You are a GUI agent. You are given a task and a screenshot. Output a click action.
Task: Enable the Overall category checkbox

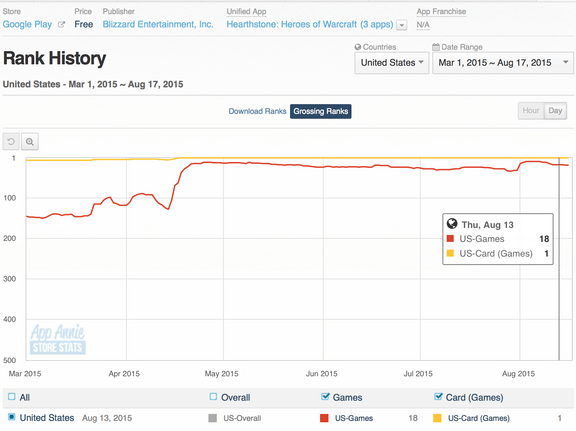213,397
